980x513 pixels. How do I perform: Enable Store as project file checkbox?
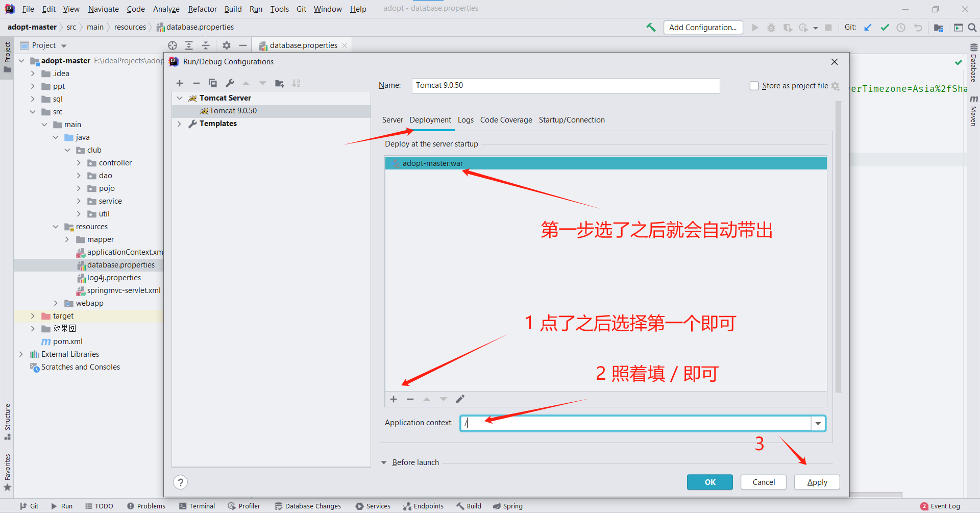(x=754, y=86)
